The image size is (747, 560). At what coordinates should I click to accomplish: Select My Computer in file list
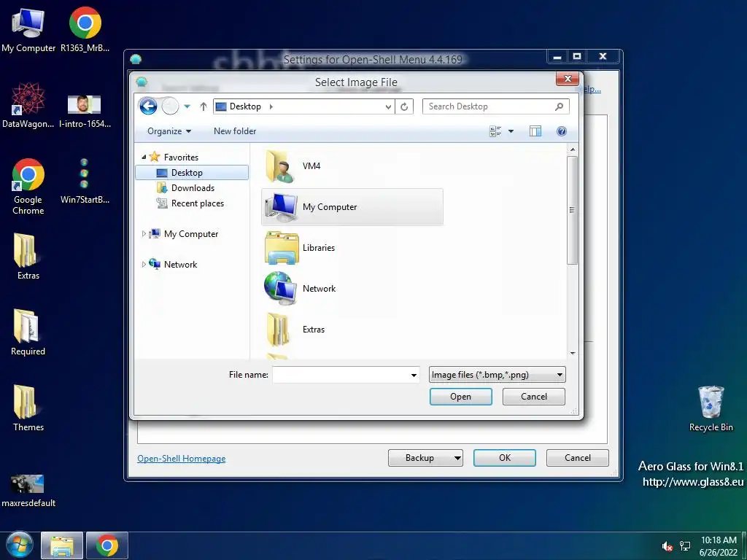(352, 206)
